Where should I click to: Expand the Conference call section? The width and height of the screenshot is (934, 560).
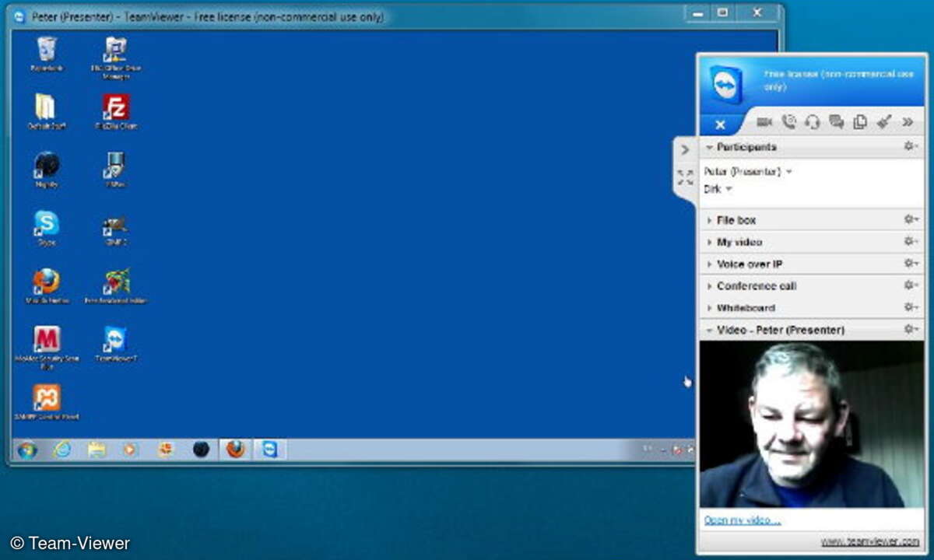(709, 286)
